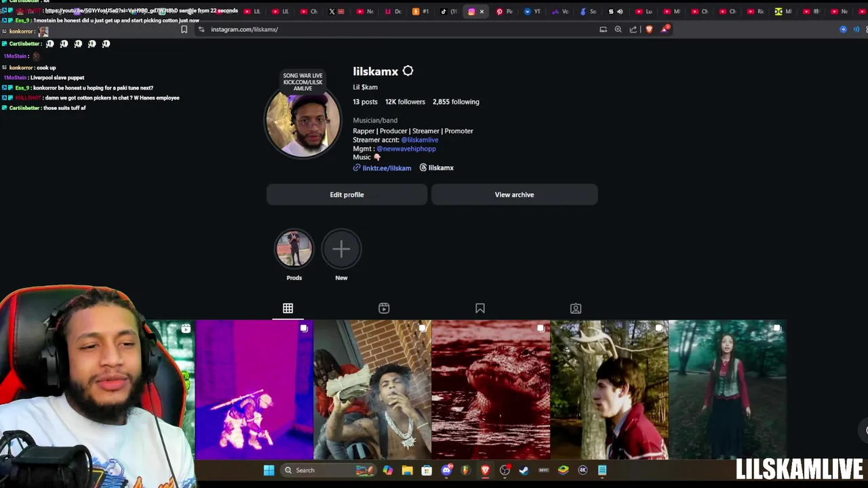
Task: Open the @newwavehiphopp management link
Action: point(406,148)
